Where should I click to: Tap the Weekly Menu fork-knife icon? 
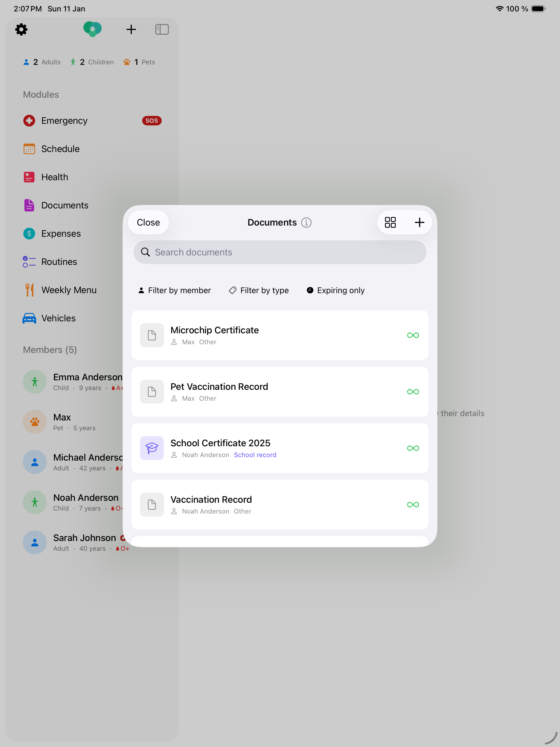pyautogui.click(x=29, y=290)
